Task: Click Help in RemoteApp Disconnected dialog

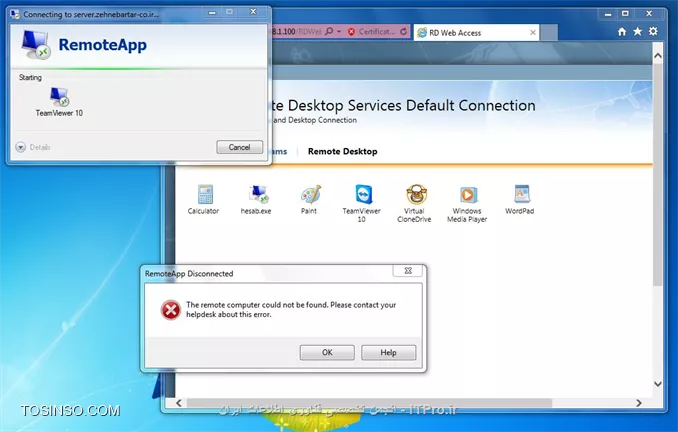Action: (x=388, y=352)
